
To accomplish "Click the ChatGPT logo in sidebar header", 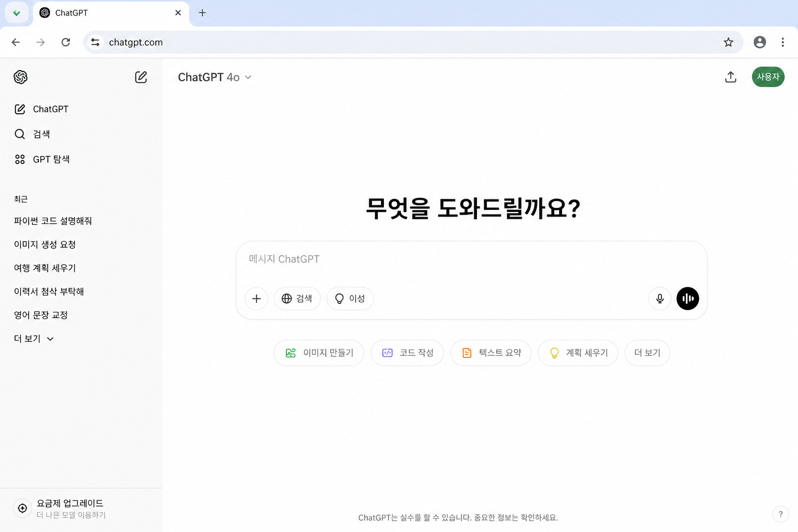I will tap(20, 77).
